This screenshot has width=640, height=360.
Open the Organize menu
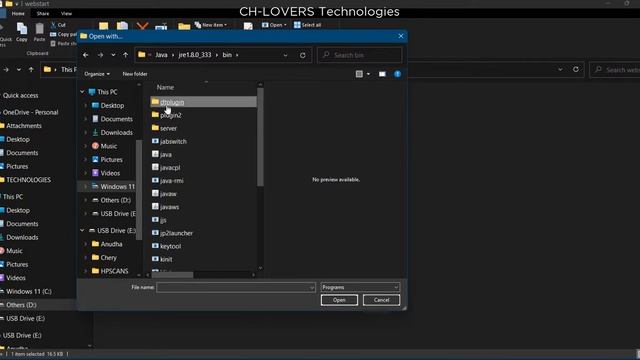[97, 74]
